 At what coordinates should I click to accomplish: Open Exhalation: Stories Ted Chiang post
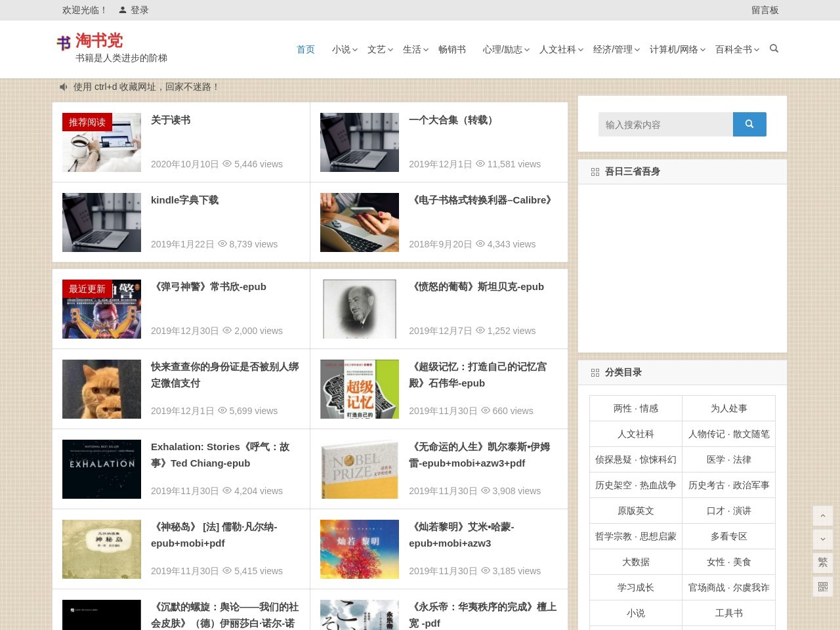tap(220, 455)
